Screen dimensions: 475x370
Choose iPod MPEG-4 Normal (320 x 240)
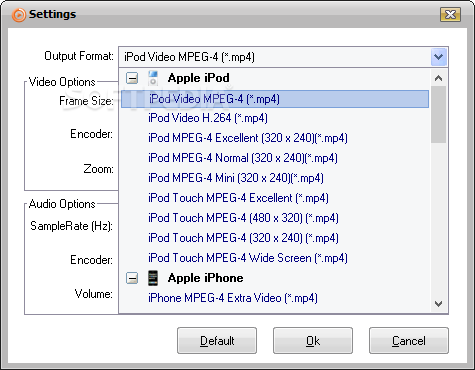tap(243, 158)
